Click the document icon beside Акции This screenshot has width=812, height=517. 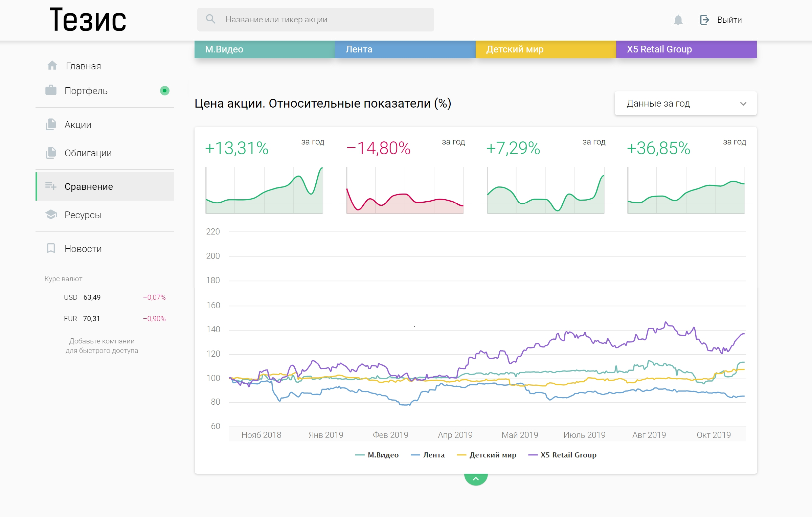pyautogui.click(x=51, y=124)
